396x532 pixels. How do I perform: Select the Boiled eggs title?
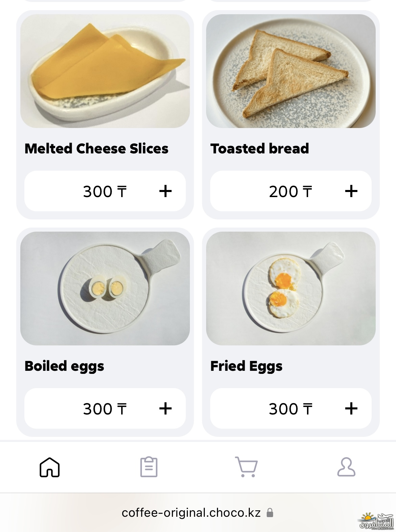[64, 366]
